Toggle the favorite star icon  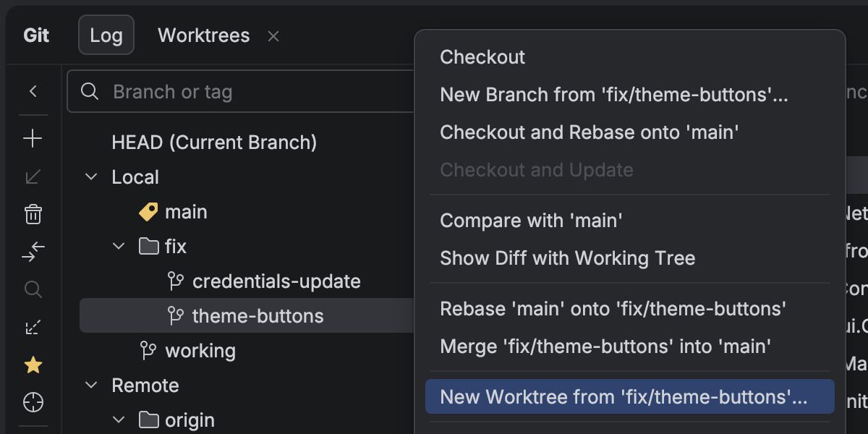click(33, 365)
